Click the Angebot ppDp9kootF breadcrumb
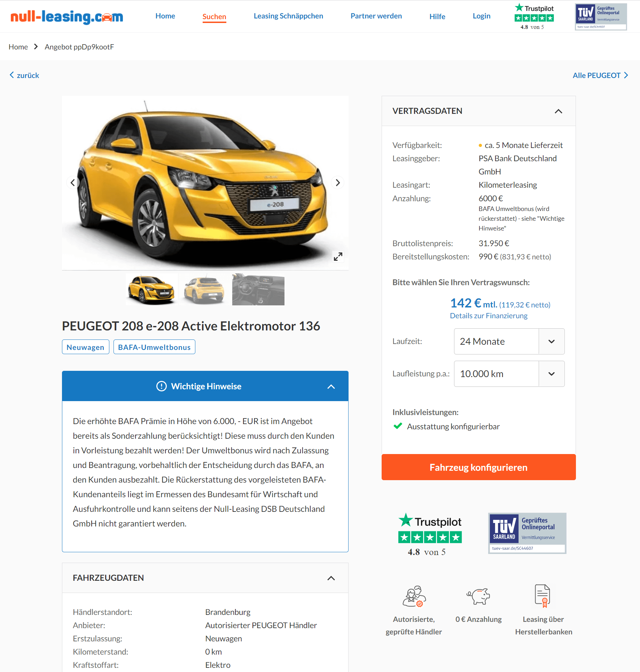Viewport: 640px width, 672px height. [x=79, y=47]
